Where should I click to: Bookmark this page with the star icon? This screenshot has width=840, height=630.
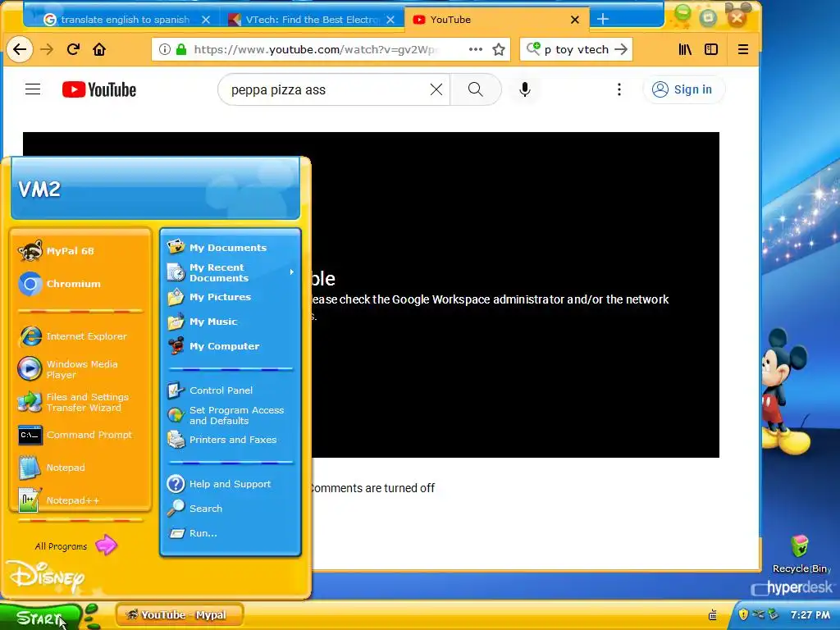(x=499, y=50)
